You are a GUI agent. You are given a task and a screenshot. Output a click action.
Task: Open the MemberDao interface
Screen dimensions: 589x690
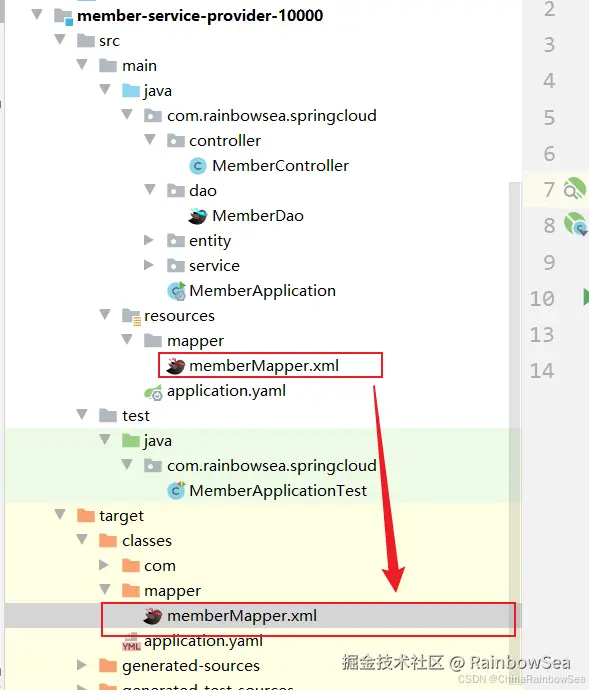258,216
